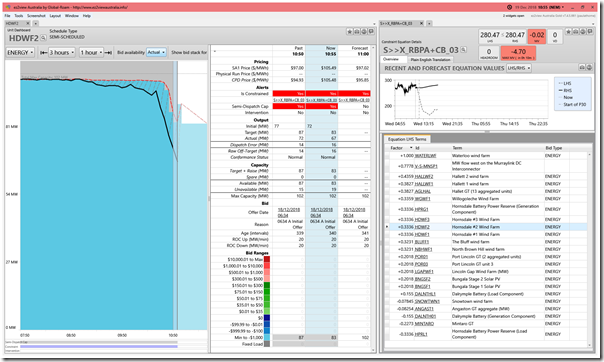Click the Constraint timeline bar under chart
Viewport: 604px width, 362px height.
tap(99, 347)
